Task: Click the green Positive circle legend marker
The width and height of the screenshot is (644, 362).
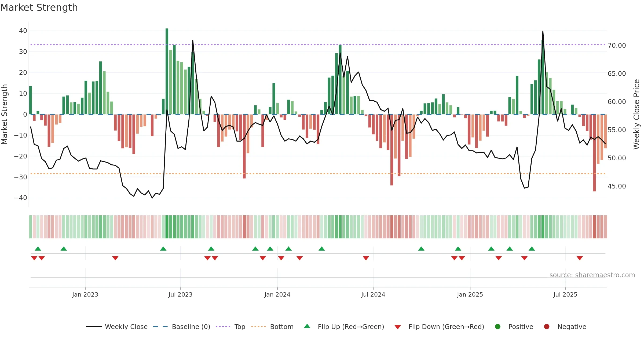Action: click(x=497, y=327)
